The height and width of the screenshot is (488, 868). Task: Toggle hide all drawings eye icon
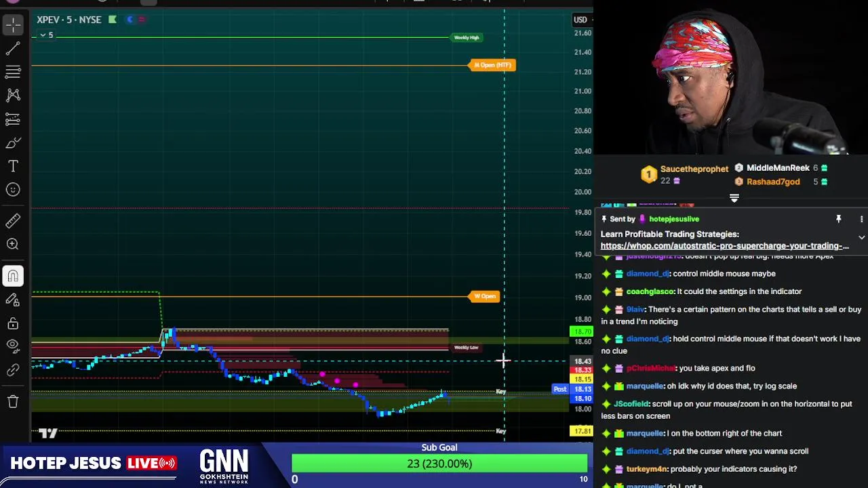pyautogui.click(x=13, y=346)
